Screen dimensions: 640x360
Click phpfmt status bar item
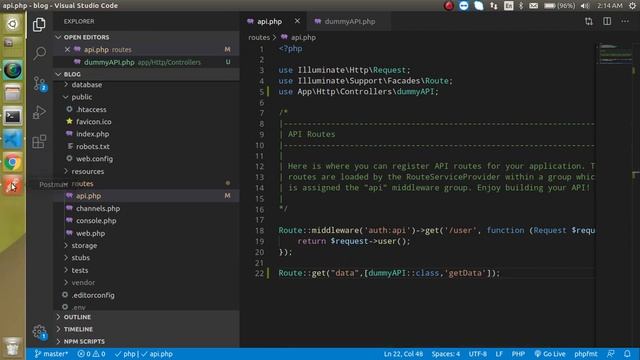tap(586, 354)
